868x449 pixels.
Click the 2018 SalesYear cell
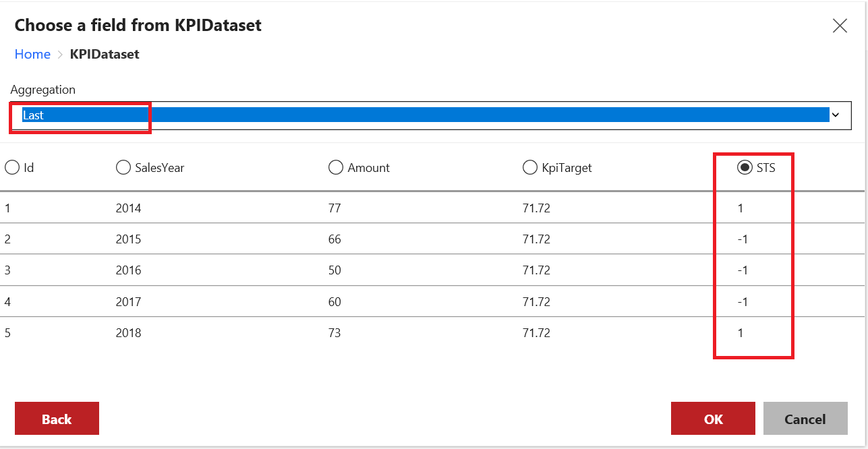128,333
